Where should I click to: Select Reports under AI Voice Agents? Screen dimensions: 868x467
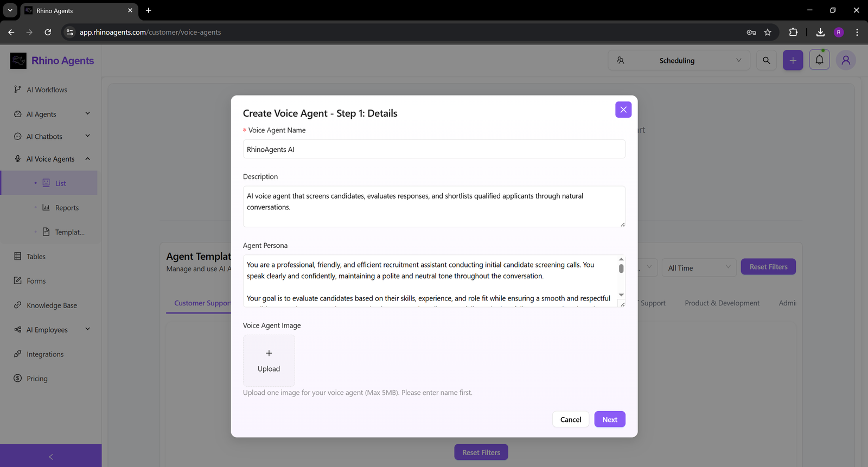(67, 208)
